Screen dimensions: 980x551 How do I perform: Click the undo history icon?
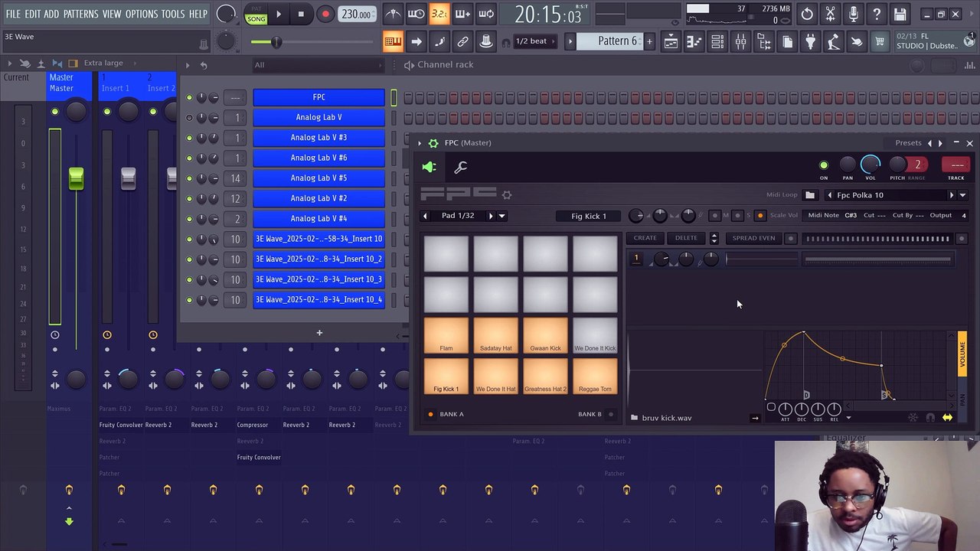[807, 14]
